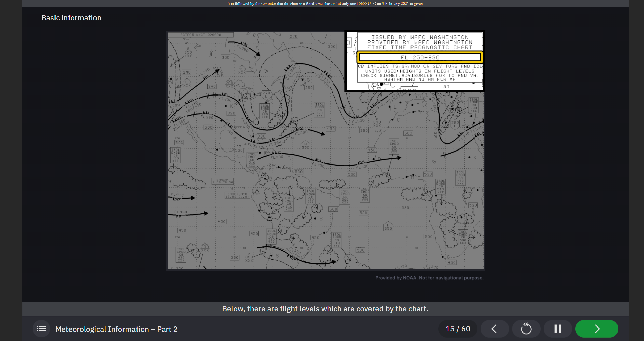Image resolution: width=644 pixels, height=341 pixels.
Task: Click the NOAA attribution text under chart
Action: 429,278
